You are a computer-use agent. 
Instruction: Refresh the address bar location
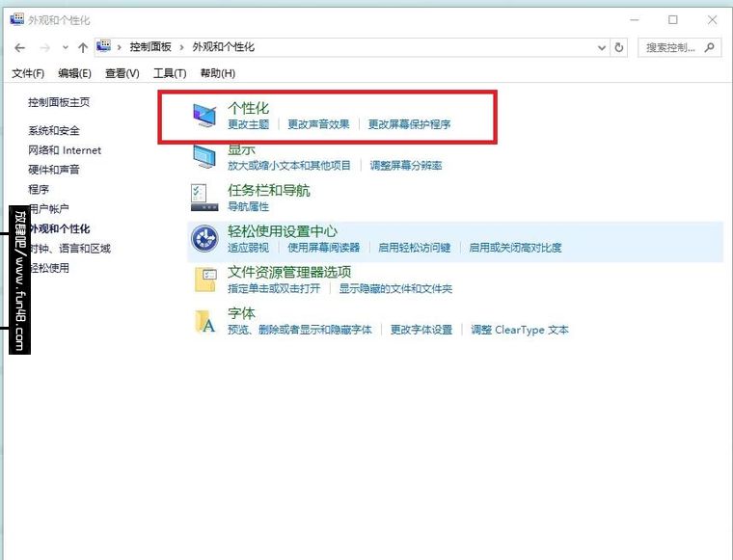[x=619, y=47]
